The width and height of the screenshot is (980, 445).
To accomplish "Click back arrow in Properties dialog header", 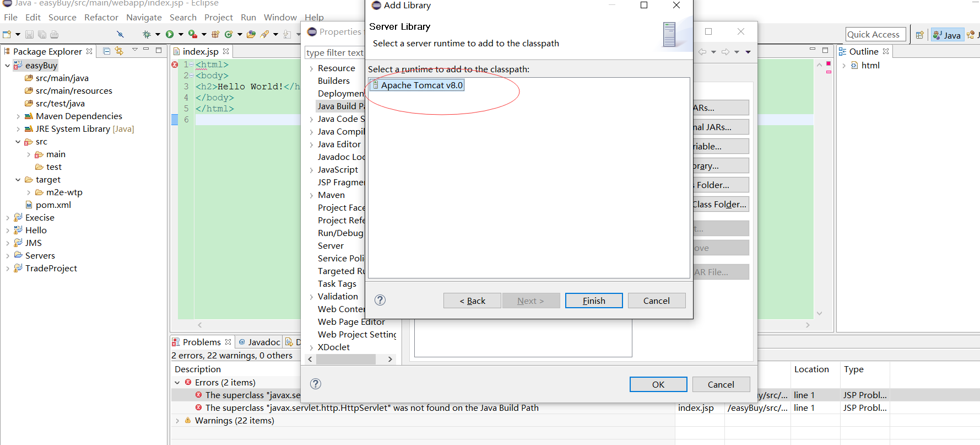I will (x=702, y=52).
